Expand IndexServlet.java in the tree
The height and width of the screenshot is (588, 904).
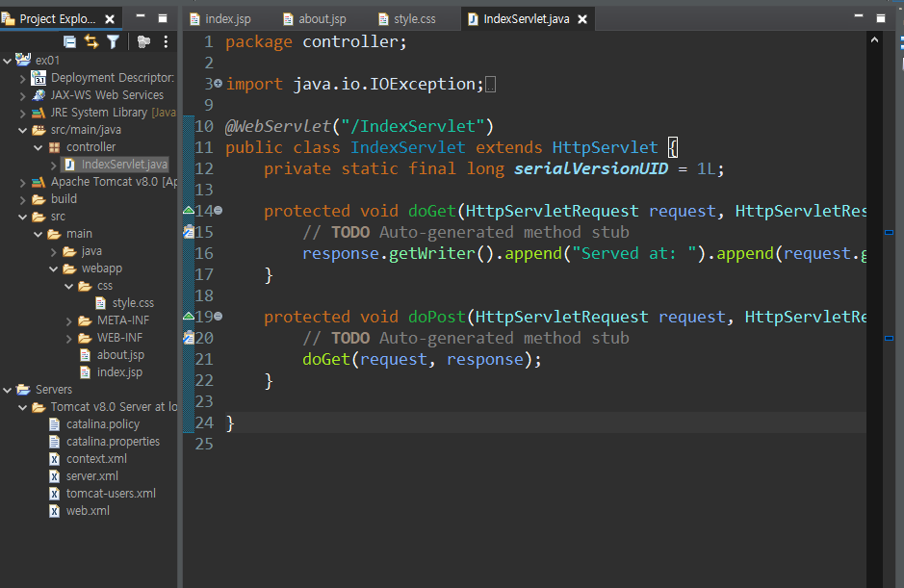tap(54, 166)
